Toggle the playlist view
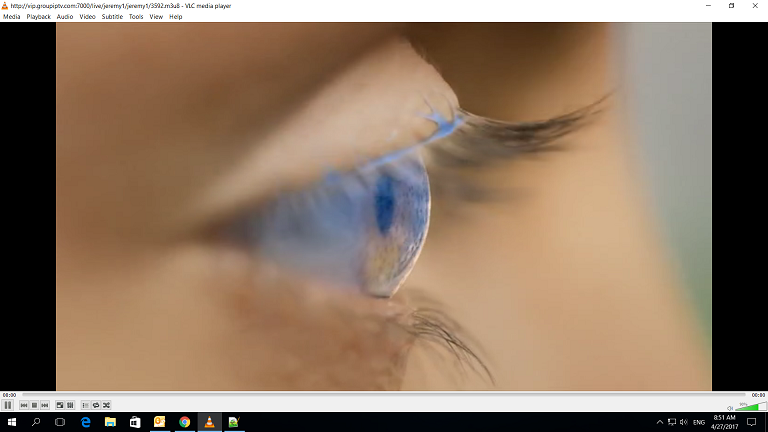 click(x=85, y=405)
